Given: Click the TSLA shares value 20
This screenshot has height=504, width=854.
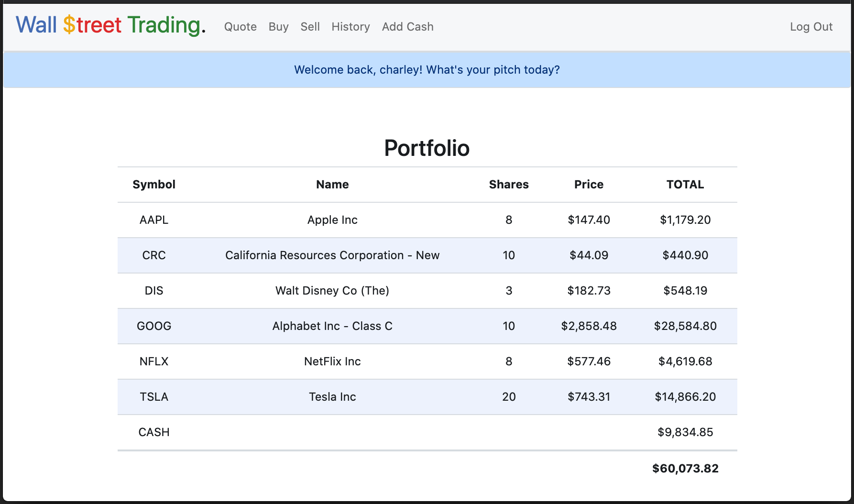Looking at the screenshot, I should click(509, 397).
